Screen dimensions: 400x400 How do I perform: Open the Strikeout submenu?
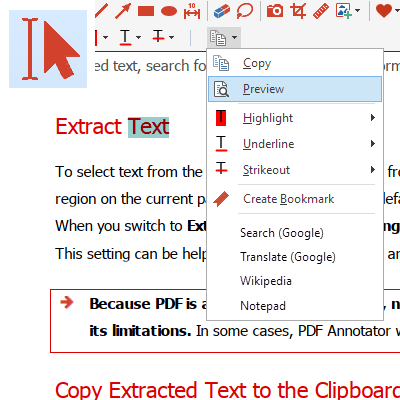pos(295,170)
